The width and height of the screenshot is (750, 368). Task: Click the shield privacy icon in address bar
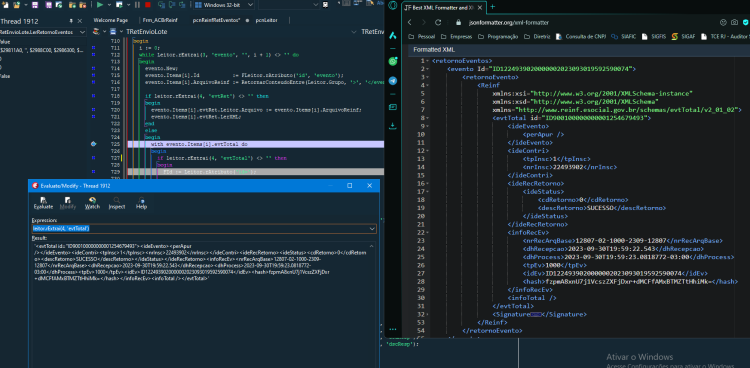click(x=745, y=22)
